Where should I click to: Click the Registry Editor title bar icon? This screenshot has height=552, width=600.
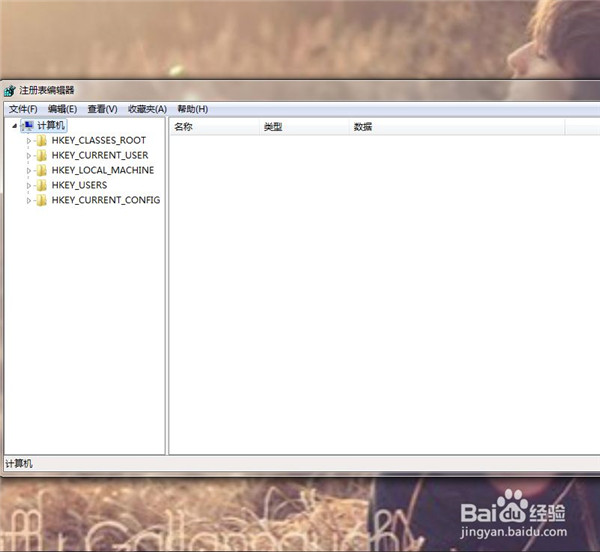[x=9, y=91]
